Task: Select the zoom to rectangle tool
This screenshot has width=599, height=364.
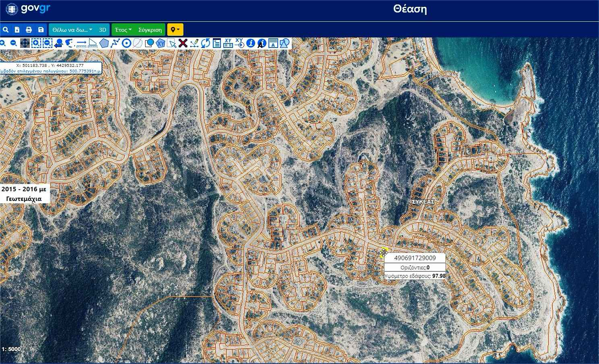Action: pyautogui.click(x=36, y=43)
